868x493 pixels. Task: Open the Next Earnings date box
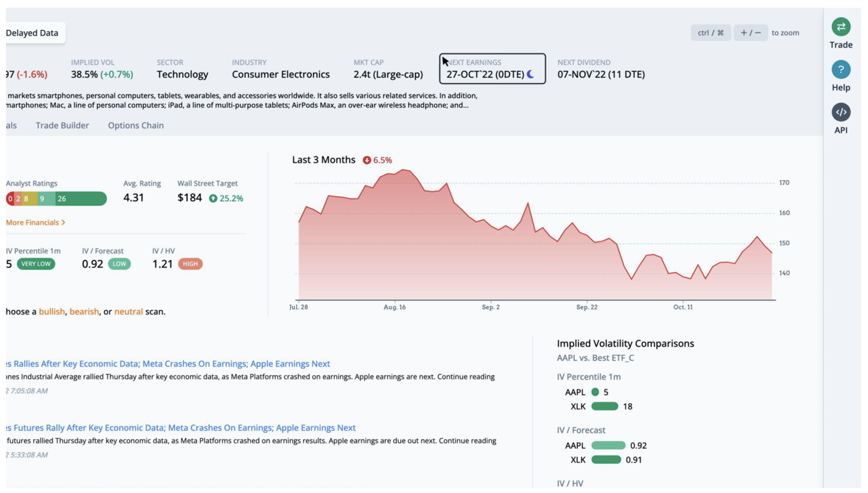[492, 69]
